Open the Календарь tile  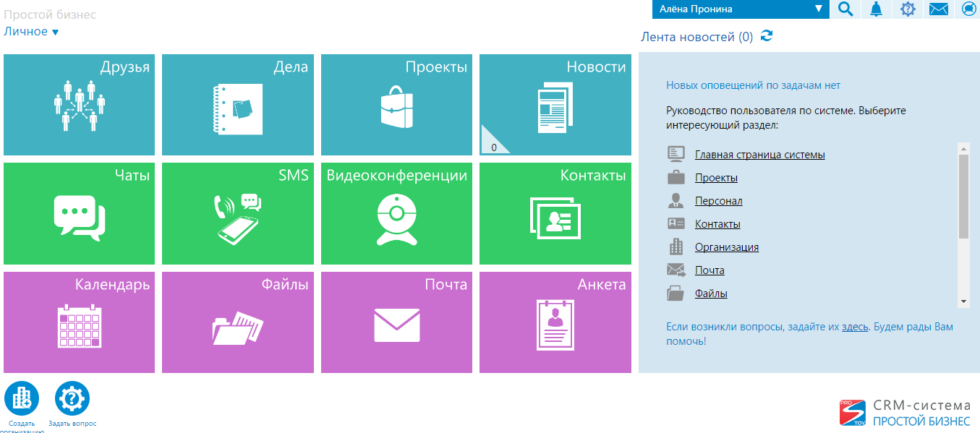point(79,322)
